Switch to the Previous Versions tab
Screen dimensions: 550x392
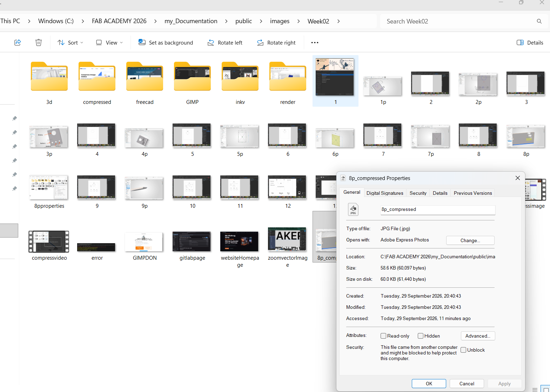473,193
